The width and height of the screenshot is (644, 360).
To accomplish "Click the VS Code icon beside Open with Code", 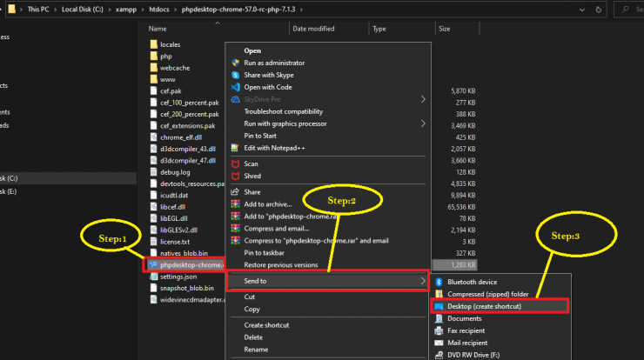I will point(235,87).
